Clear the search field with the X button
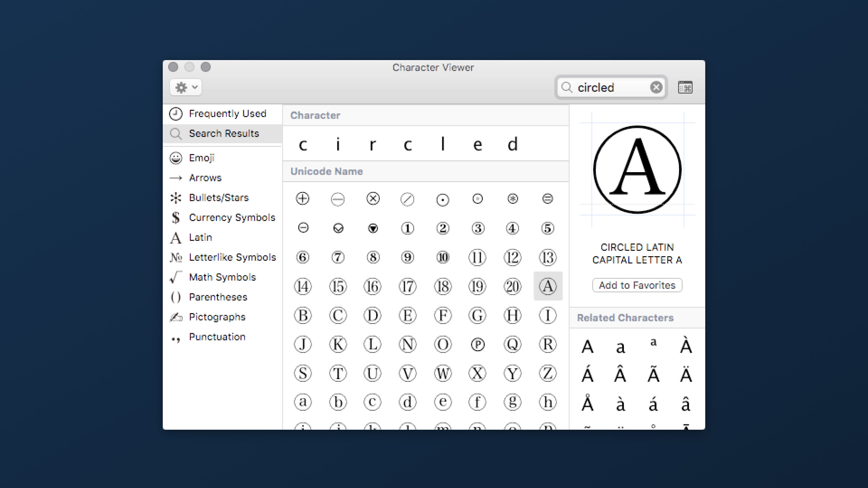868x488 pixels. 656,88
